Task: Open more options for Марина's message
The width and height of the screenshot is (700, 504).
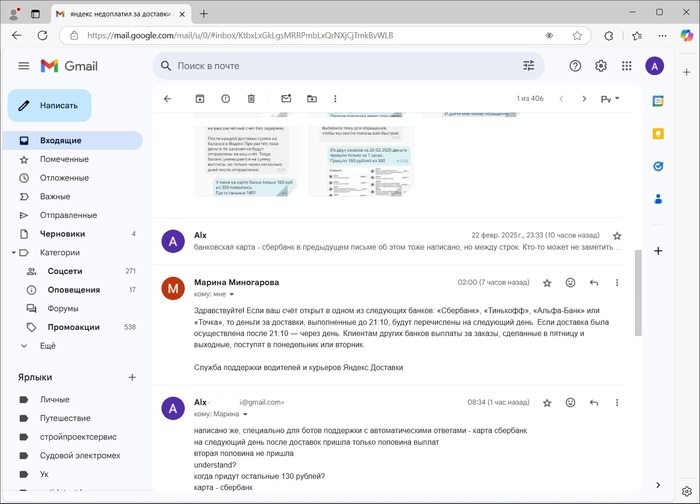Action: click(617, 283)
